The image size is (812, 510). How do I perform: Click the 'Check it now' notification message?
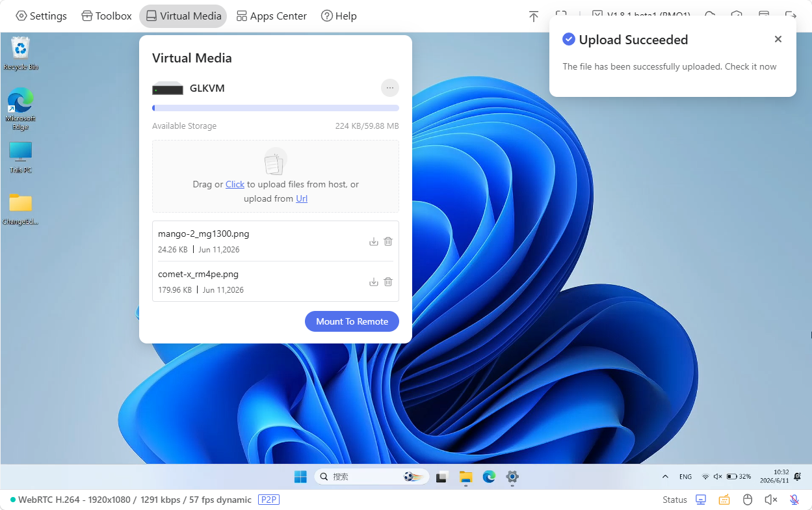[670, 66]
